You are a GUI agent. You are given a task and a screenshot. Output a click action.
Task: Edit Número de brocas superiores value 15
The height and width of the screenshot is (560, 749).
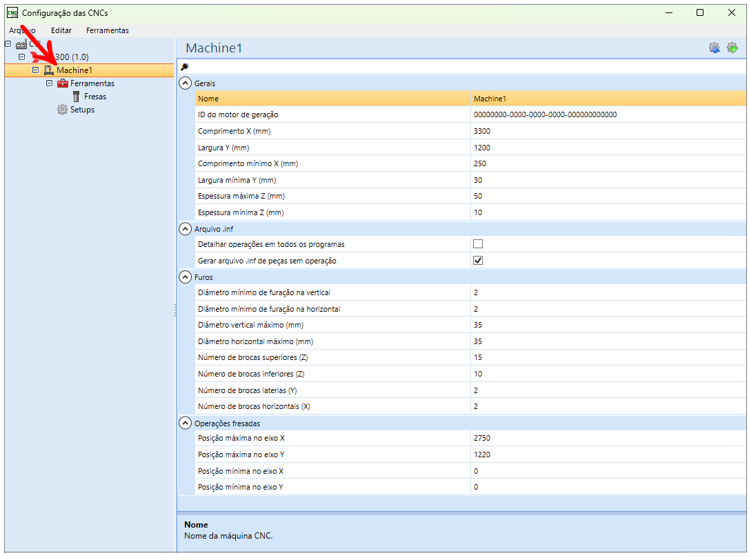coord(608,357)
